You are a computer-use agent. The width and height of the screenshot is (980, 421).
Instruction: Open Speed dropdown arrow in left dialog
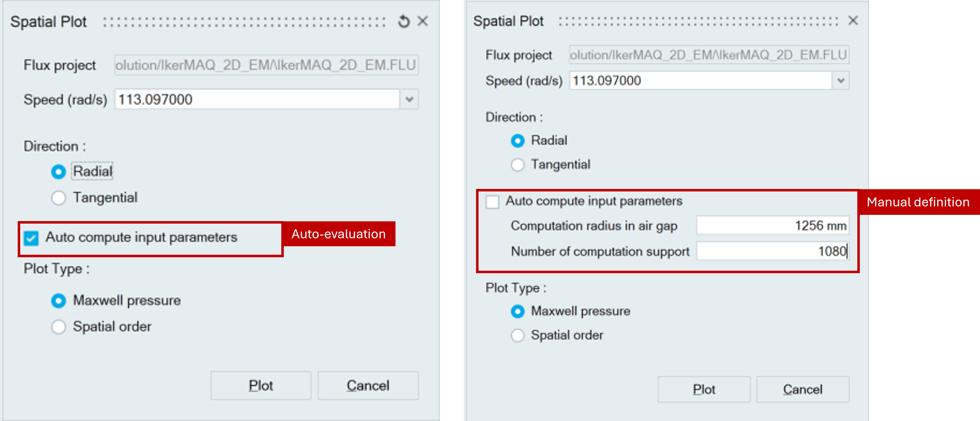(409, 100)
